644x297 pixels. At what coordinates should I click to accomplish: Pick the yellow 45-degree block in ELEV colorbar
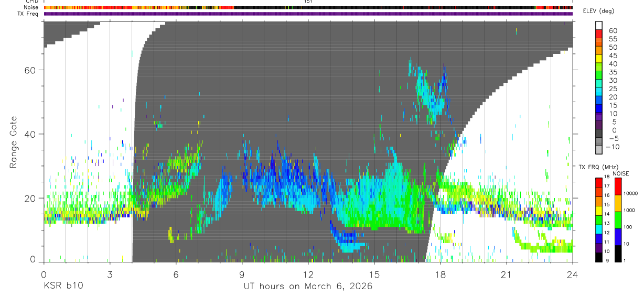(x=599, y=59)
